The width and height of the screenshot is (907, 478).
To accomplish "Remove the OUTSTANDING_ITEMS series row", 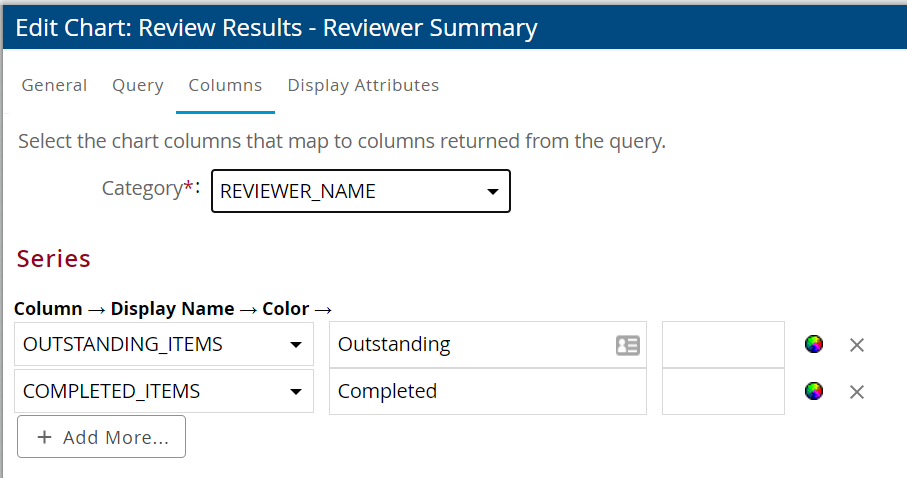I will click(856, 345).
